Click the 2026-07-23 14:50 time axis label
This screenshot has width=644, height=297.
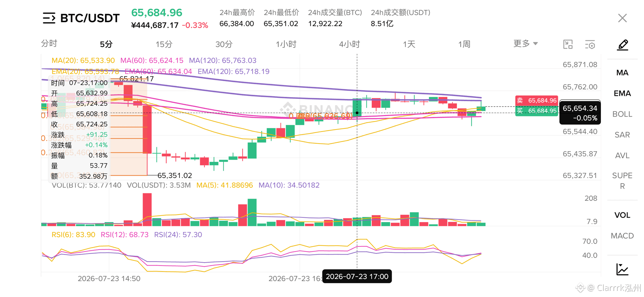click(x=109, y=279)
